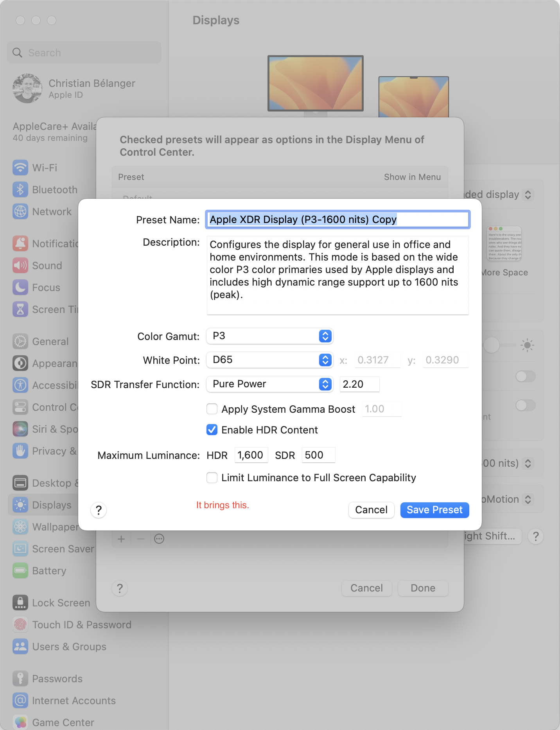Cancel the preset editor dialog

coord(371,510)
